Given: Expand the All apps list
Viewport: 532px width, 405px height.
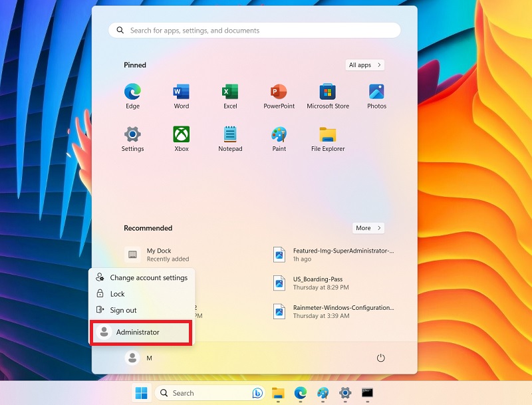Looking at the screenshot, I should coord(364,65).
